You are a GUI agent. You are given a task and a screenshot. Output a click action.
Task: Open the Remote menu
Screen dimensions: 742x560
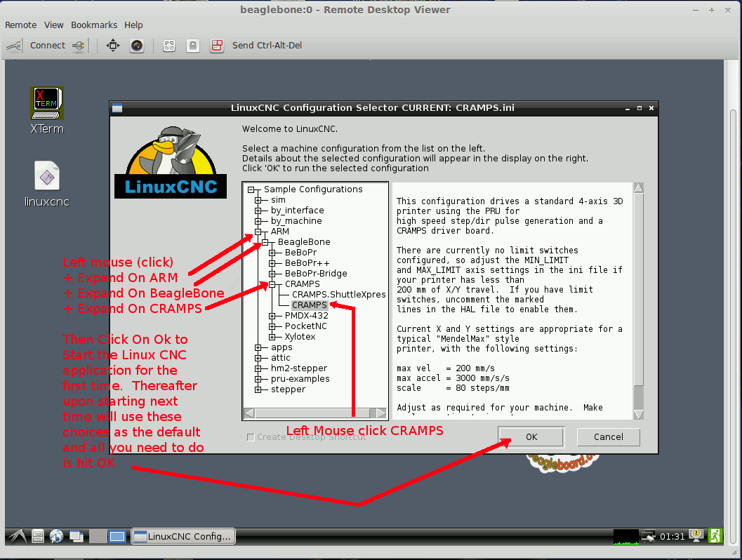tap(21, 25)
